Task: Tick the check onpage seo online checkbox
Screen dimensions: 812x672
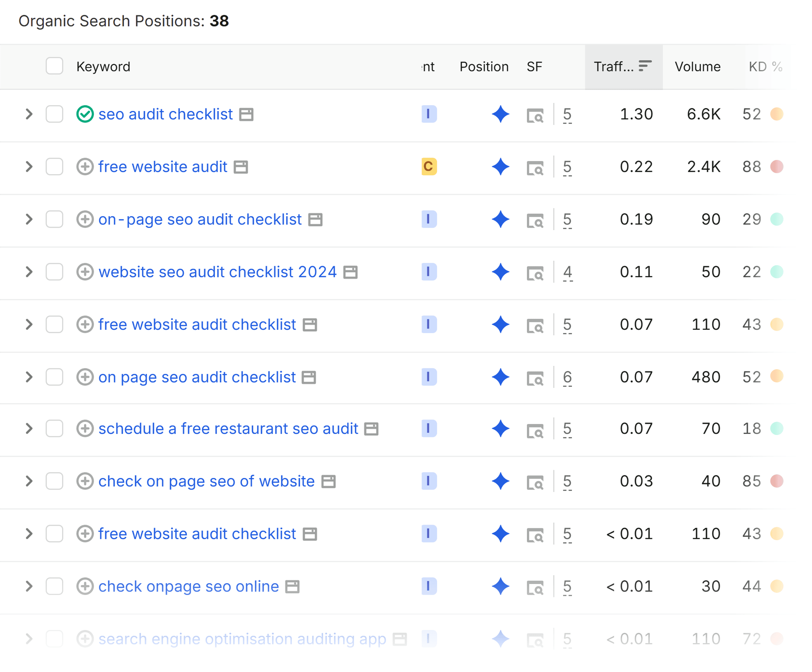Action: coord(55,587)
